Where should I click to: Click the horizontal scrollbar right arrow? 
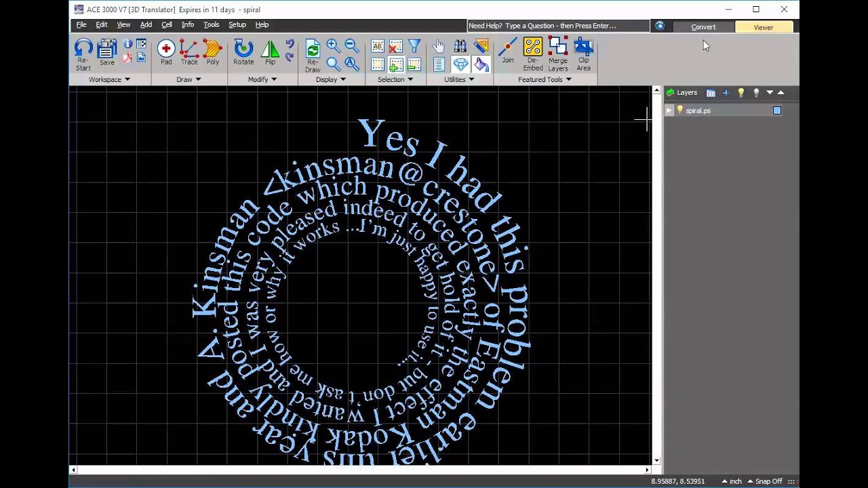(x=647, y=470)
